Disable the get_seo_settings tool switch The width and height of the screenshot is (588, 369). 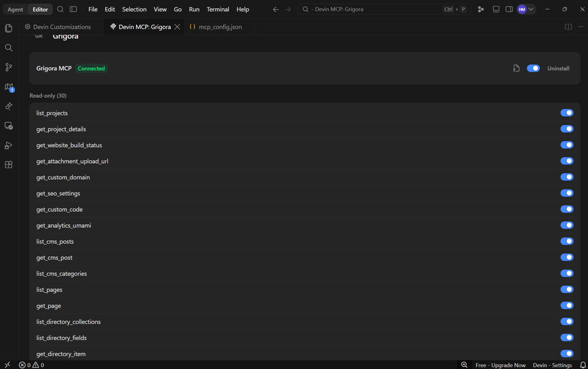(x=567, y=193)
